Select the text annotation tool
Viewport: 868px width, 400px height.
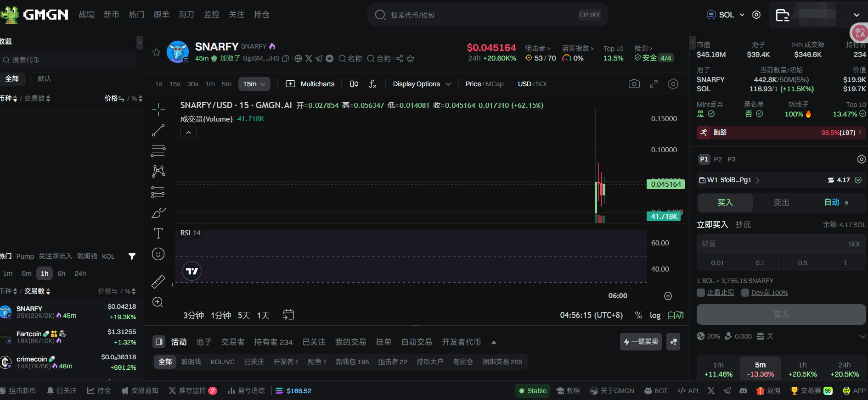pos(158,233)
